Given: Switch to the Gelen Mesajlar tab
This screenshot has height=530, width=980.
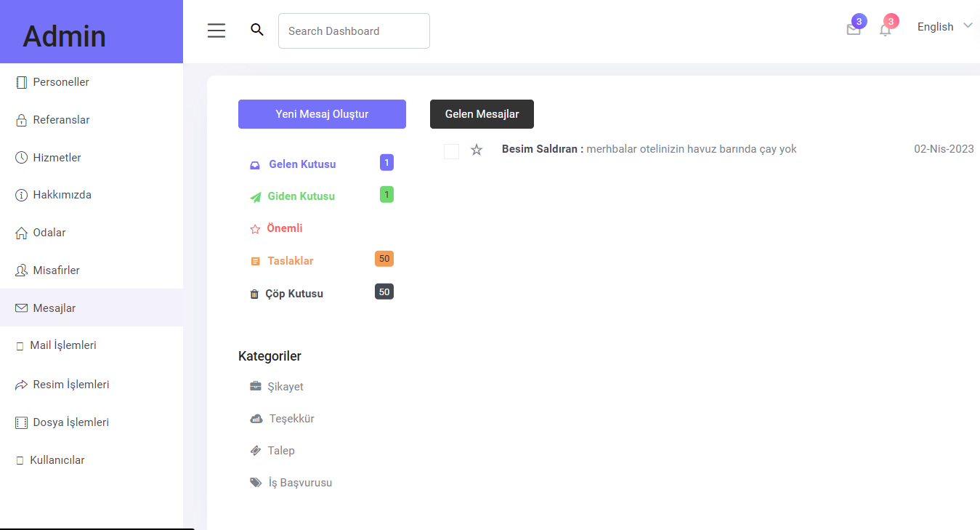Looking at the screenshot, I should [x=482, y=114].
